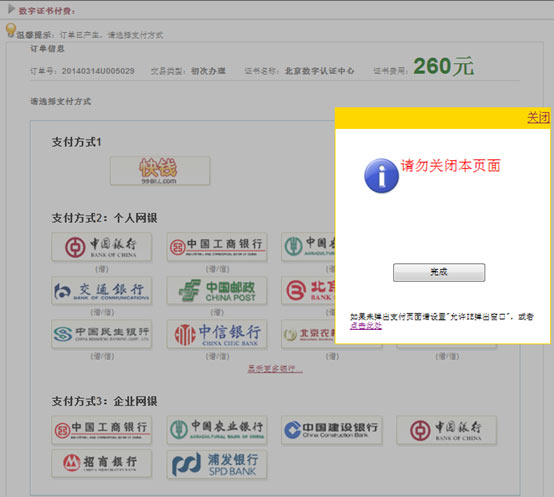Select the 中国民生银行 logo
This screenshot has width=554, height=497.
(x=101, y=334)
